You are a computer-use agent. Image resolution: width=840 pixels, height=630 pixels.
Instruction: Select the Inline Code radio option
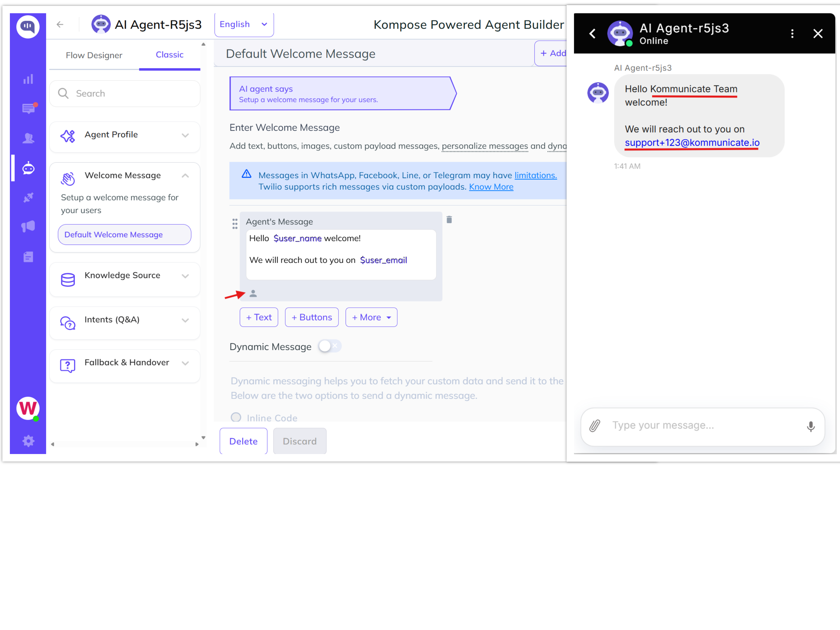pos(236,417)
